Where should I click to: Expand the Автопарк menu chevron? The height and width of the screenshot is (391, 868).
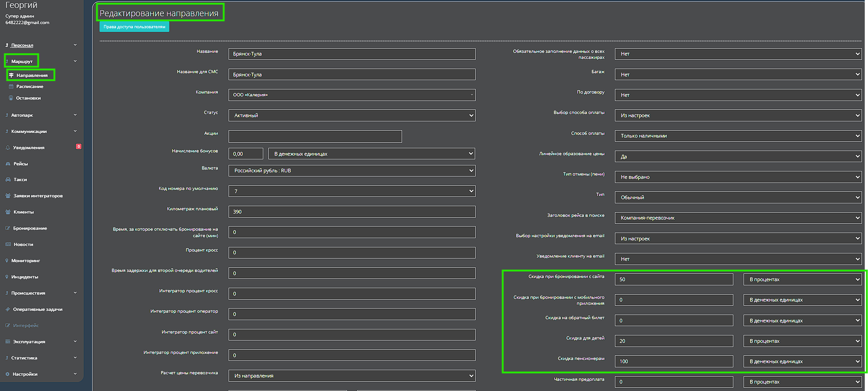pyautogui.click(x=75, y=115)
